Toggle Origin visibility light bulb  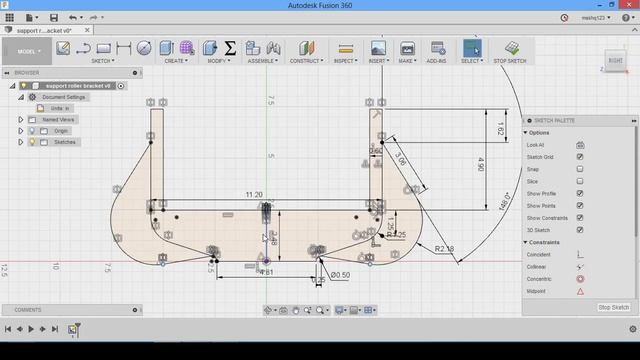(32, 131)
